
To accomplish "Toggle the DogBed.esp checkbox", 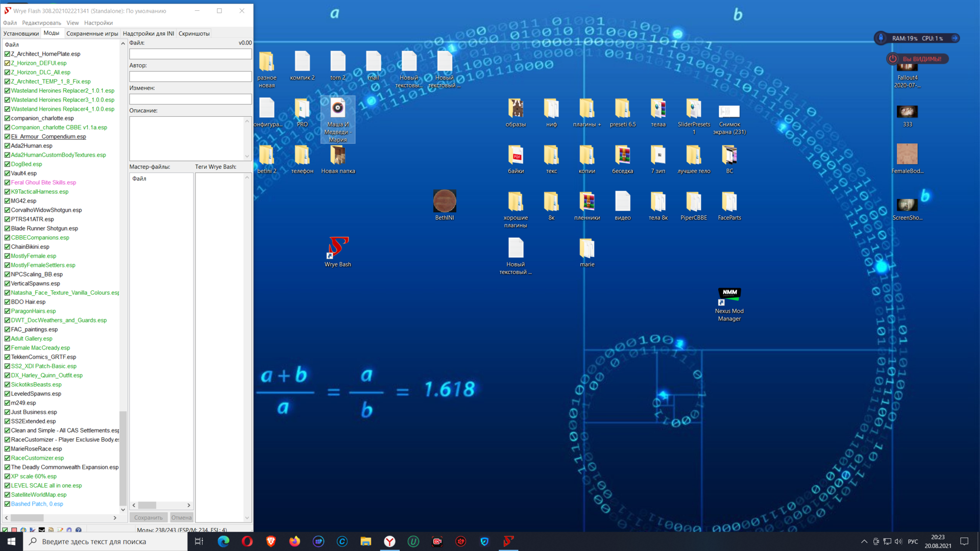I will 7,164.
